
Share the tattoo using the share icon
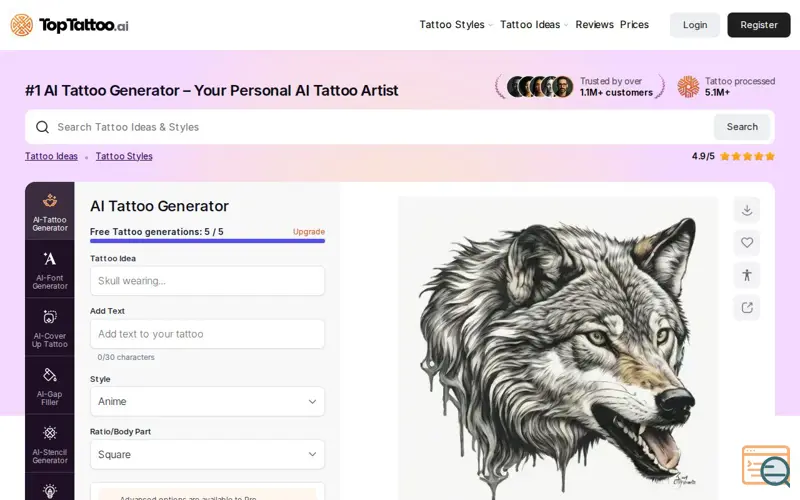click(747, 308)
